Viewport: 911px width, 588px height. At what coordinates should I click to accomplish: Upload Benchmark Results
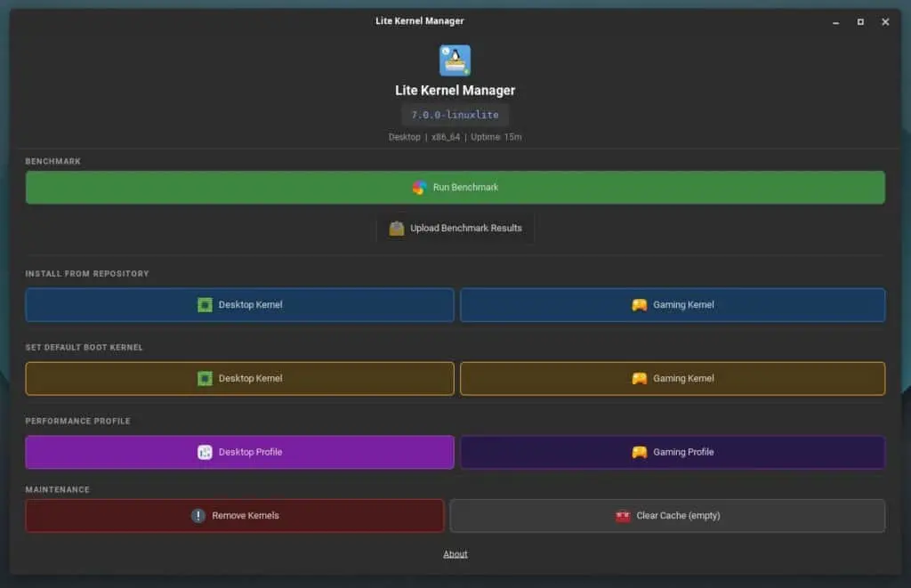pyautogui.click(x=455, y=229)
